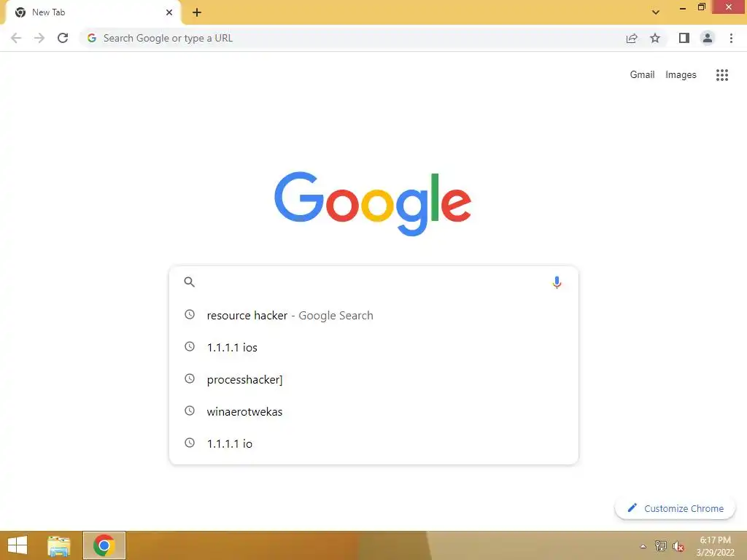The image size is (747, 560).
Task: Open Windows Start button
Action: pos(18,545)
